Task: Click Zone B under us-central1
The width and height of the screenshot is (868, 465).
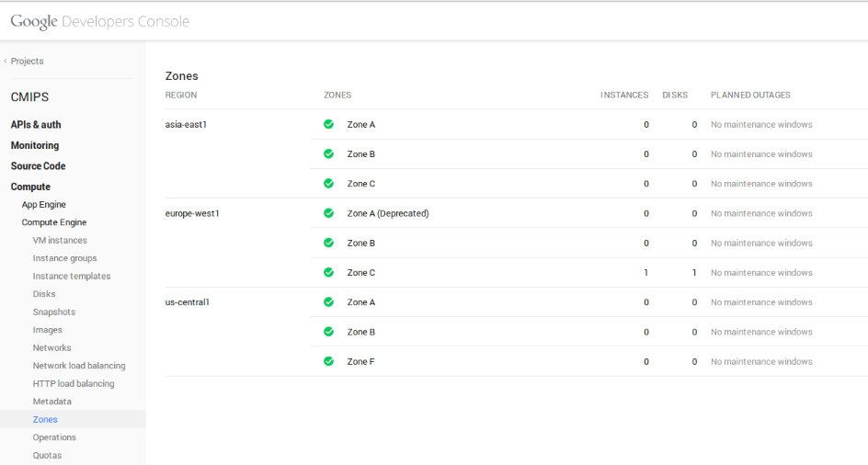Action: (361, 332)
